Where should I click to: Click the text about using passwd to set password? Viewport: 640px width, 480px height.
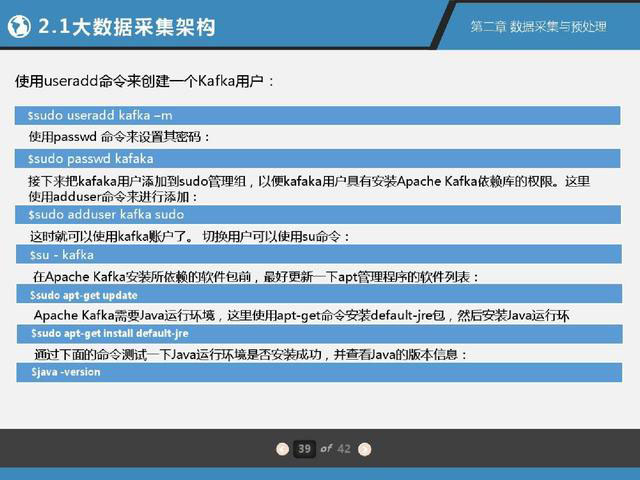pos(120,137)
